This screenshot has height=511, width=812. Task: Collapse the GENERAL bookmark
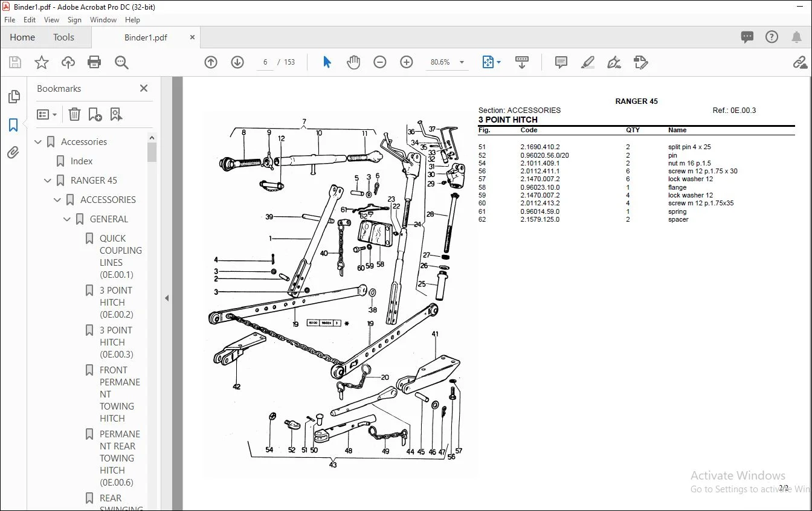[68, 219]
